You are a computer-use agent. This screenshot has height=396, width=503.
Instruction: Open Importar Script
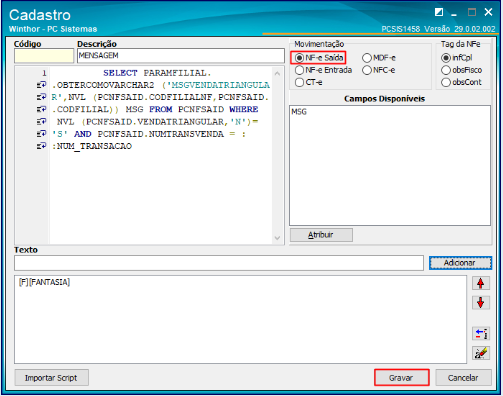coord(51,378)
